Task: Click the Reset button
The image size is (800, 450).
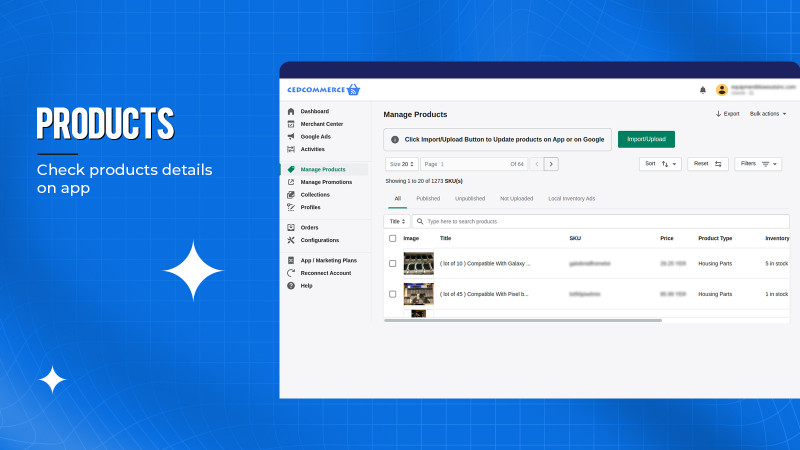Action: coord(707,163)
